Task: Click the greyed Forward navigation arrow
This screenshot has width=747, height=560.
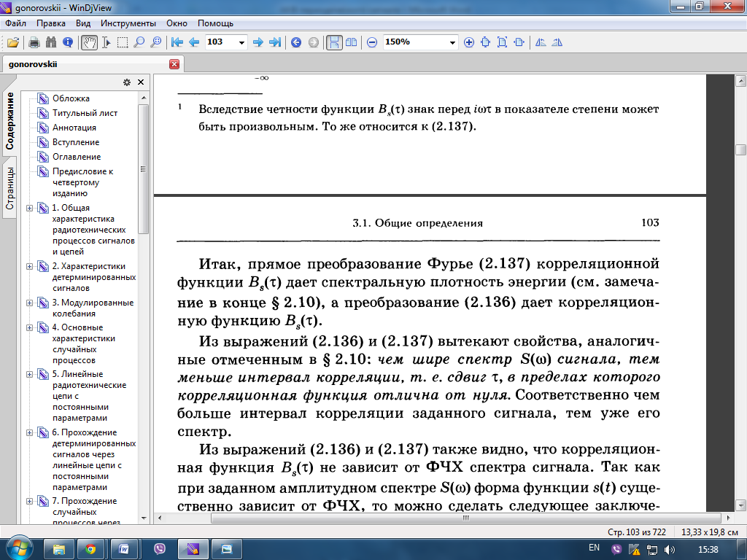Action: click(313, 42)
